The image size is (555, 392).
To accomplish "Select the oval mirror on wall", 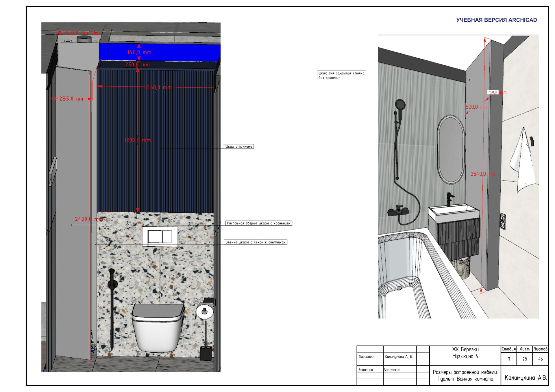I will pos(451,149).
